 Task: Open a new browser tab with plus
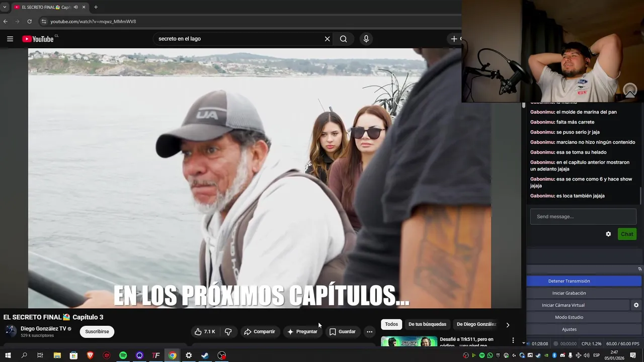96,7
